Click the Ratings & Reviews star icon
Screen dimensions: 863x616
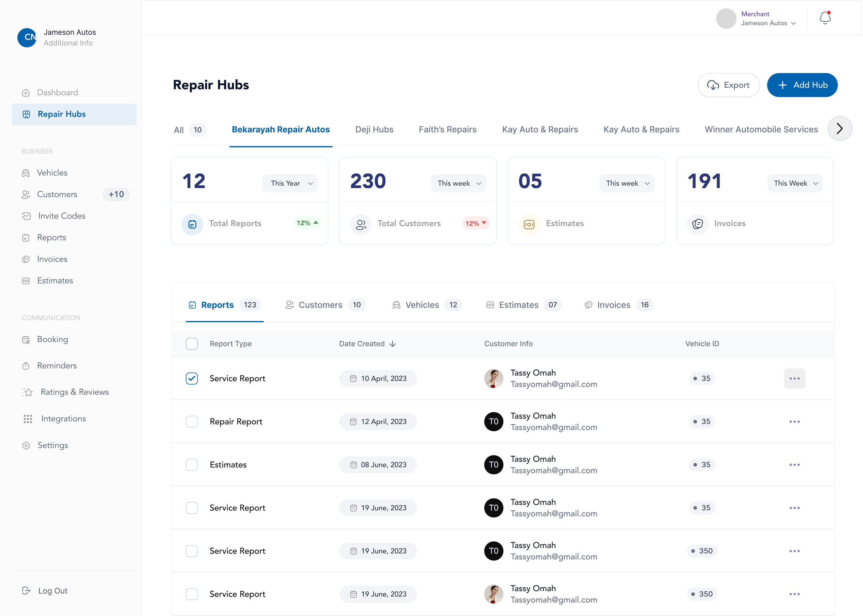27,392
